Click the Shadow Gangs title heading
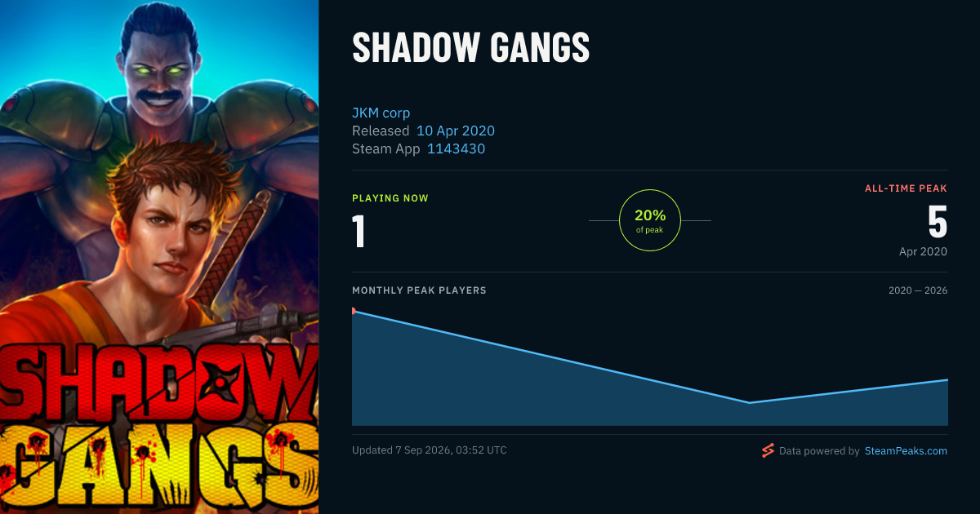 (471, 48)
